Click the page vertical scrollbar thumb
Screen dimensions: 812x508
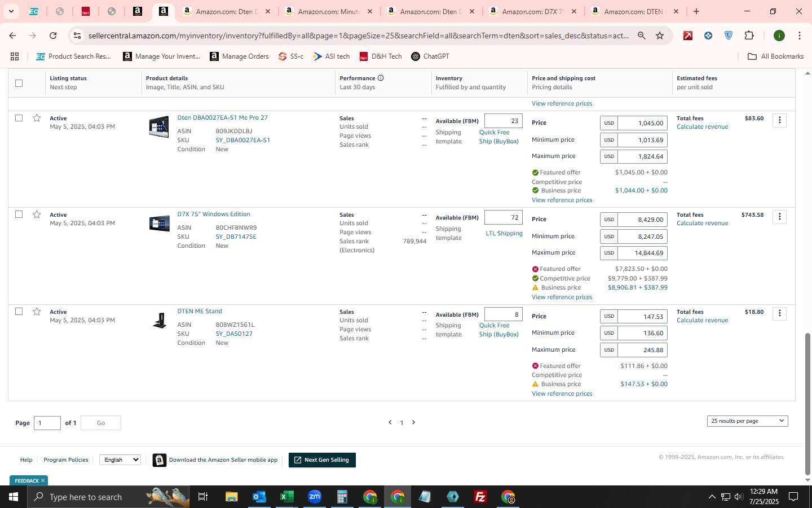807,404
